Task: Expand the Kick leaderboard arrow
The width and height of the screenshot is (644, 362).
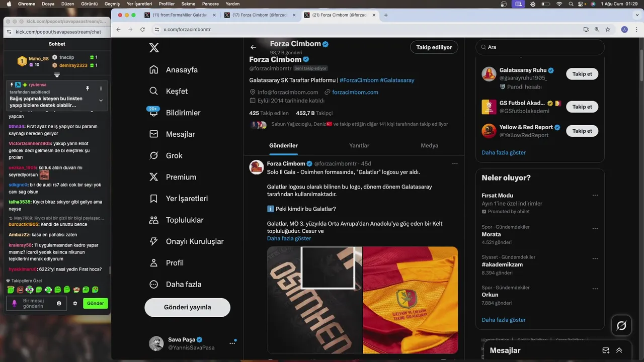Action: (x=57, y=75)
